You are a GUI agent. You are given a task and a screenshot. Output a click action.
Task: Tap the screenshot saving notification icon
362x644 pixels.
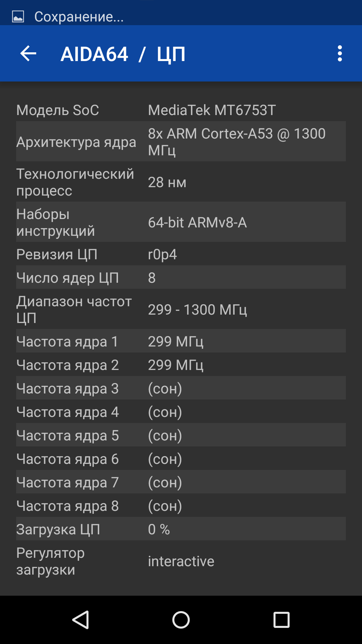pos(18,16)
